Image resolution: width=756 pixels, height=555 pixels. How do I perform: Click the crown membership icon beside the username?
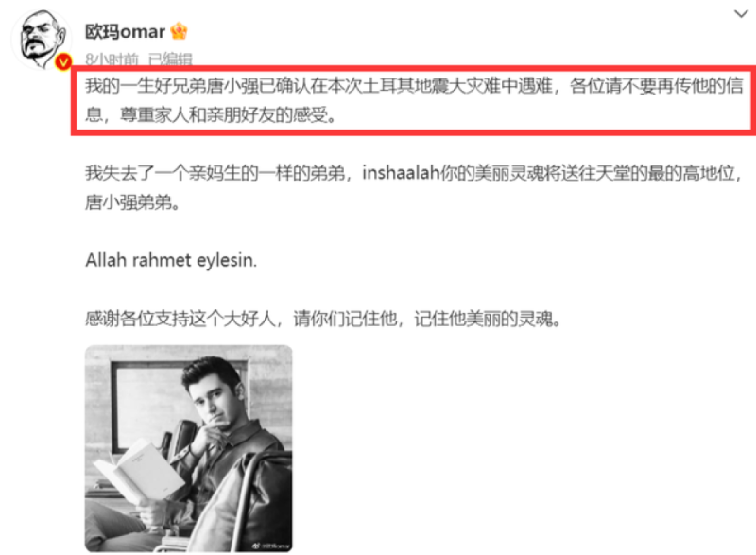[179, 31]
